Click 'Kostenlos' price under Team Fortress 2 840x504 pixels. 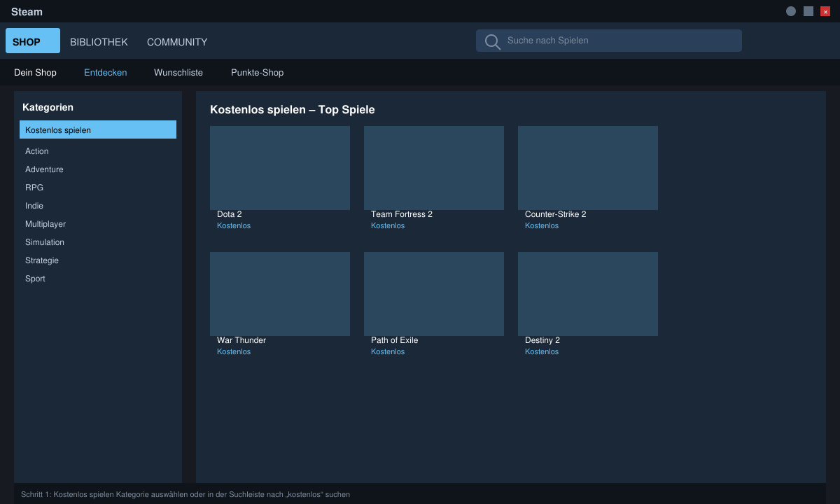[x=388, y=225]
